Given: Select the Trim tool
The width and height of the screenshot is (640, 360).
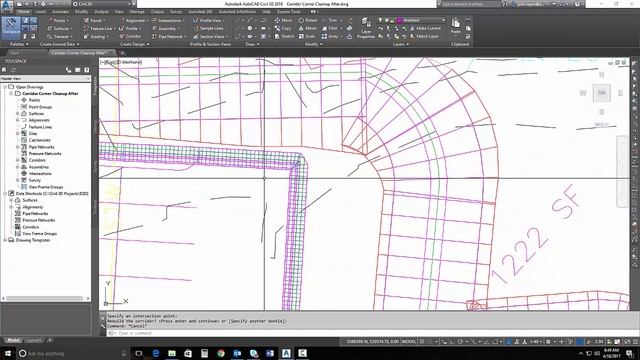Looking at the screenshot, I should tap(331, 20).
